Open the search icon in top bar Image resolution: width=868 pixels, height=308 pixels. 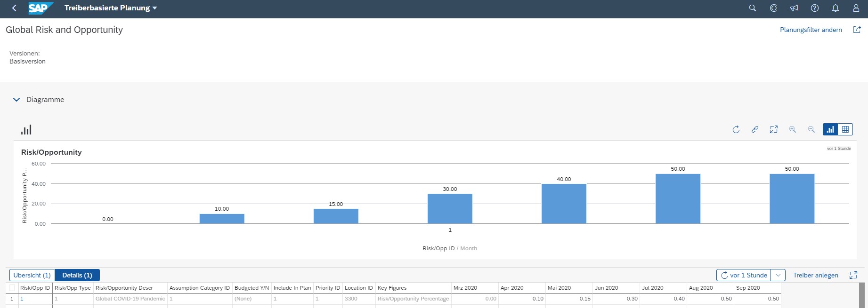click(x=753, y=8)
